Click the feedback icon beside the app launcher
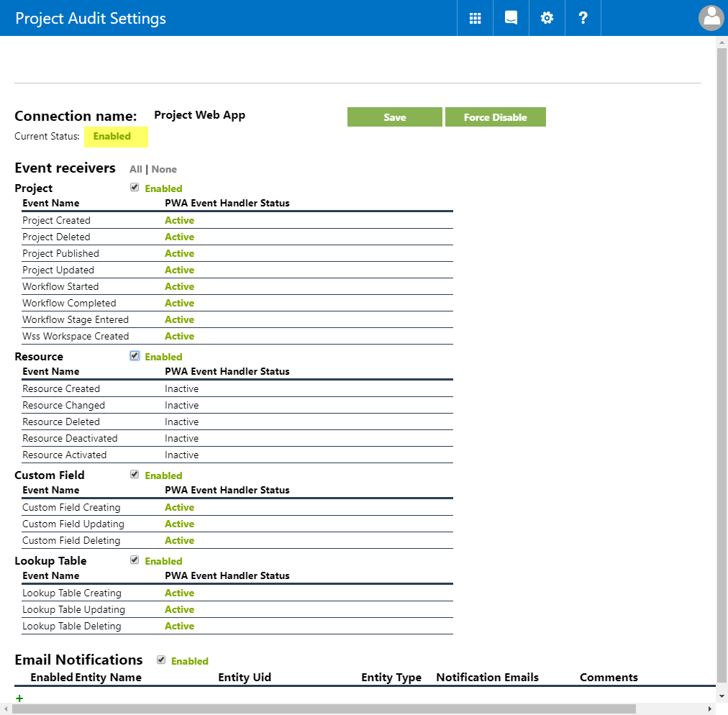The image size is (728, 715). [511, 18]
